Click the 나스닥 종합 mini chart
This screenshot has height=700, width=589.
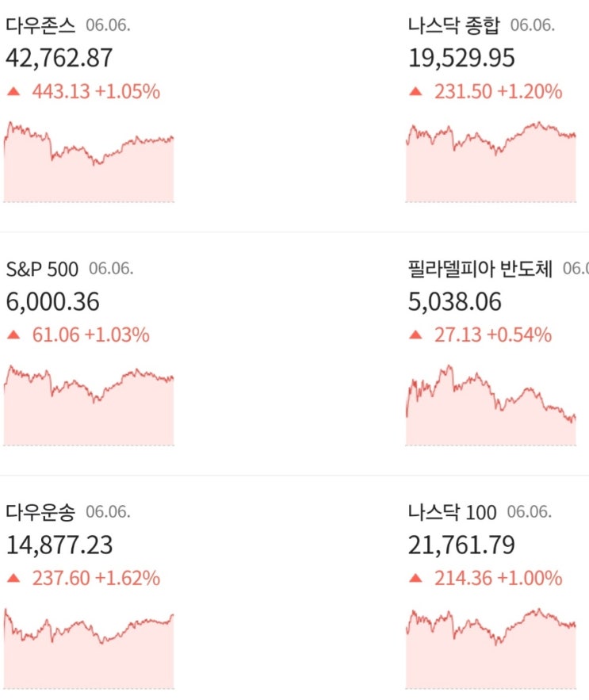[x=491, y=163]
